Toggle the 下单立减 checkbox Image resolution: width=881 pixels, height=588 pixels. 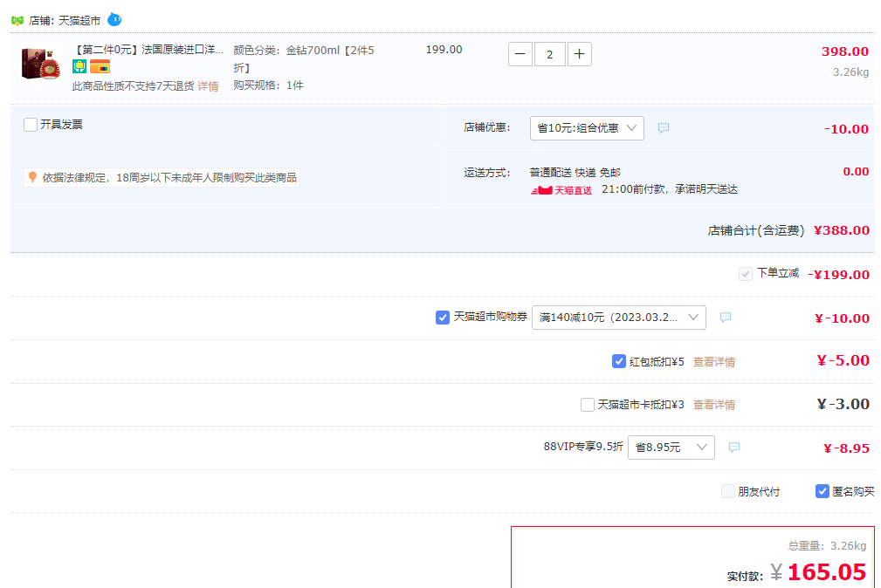click(745, 274)
